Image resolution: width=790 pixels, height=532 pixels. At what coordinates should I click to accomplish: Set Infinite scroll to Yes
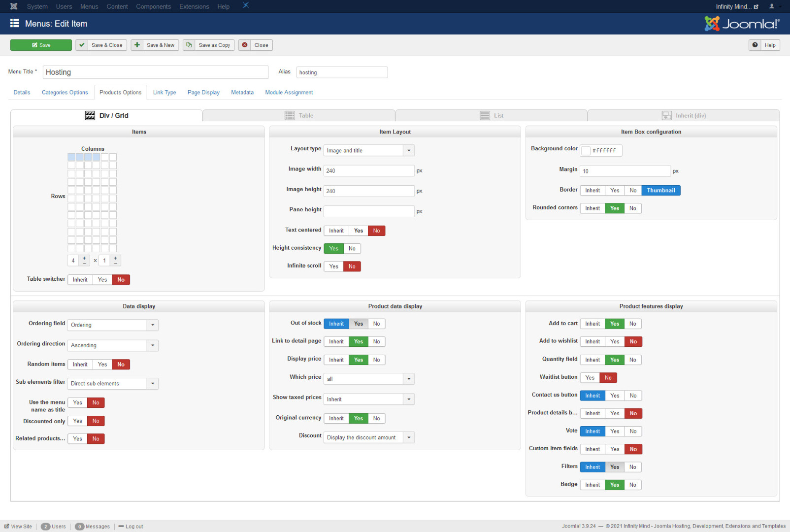pyautogui.click(x=333, y=266)
